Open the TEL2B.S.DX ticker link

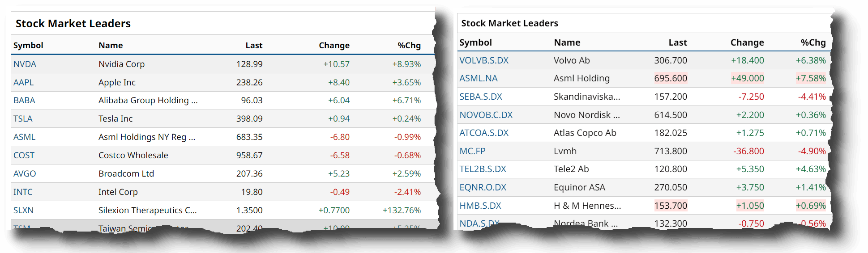tap(483, 169)
